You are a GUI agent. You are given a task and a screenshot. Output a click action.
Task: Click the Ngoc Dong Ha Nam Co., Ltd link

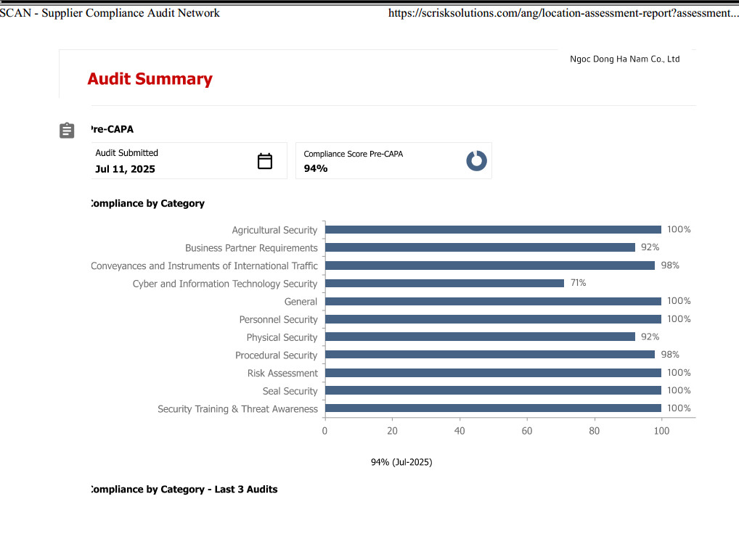[624, 59]
